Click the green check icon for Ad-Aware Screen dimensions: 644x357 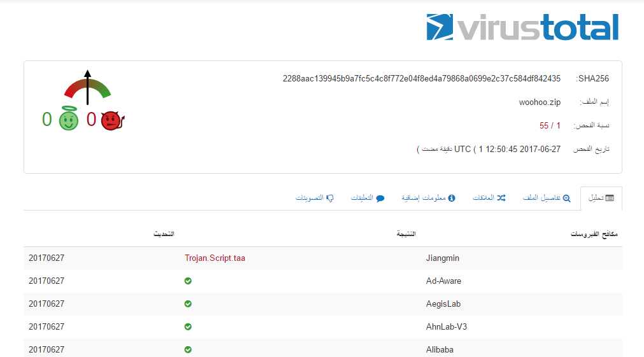[x=188, y=281]
